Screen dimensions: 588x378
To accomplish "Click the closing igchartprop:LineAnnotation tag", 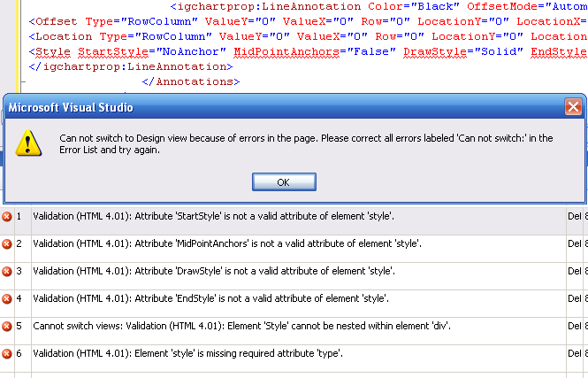I will click(x=131, y=66).
